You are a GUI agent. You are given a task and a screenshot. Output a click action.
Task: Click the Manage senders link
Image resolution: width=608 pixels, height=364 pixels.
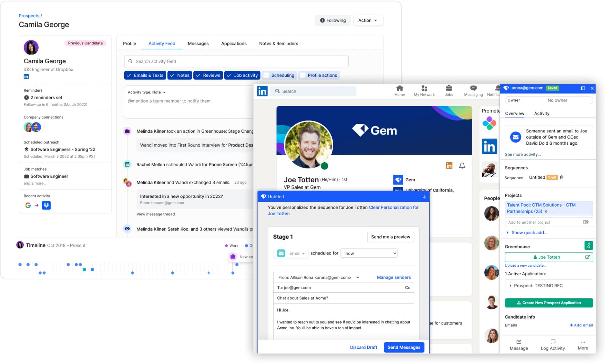click(x=393, y=278)
